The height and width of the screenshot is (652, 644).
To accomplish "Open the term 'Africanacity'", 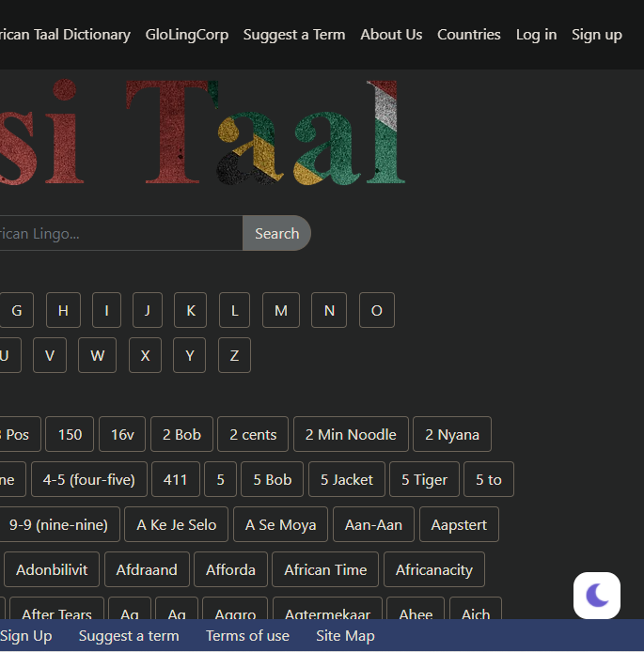I will [434, 569].
